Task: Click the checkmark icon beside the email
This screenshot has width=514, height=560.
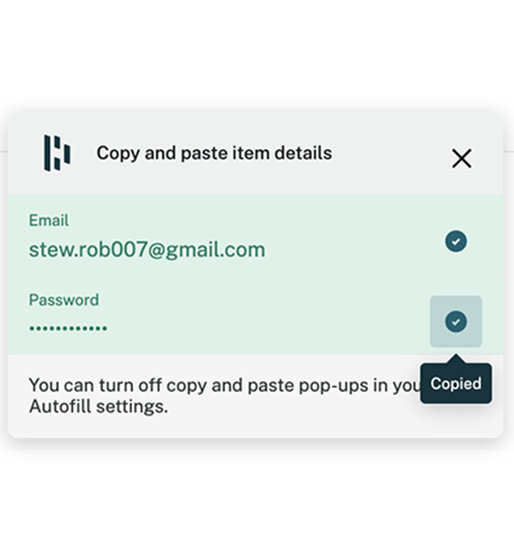Action: (456, 241)
